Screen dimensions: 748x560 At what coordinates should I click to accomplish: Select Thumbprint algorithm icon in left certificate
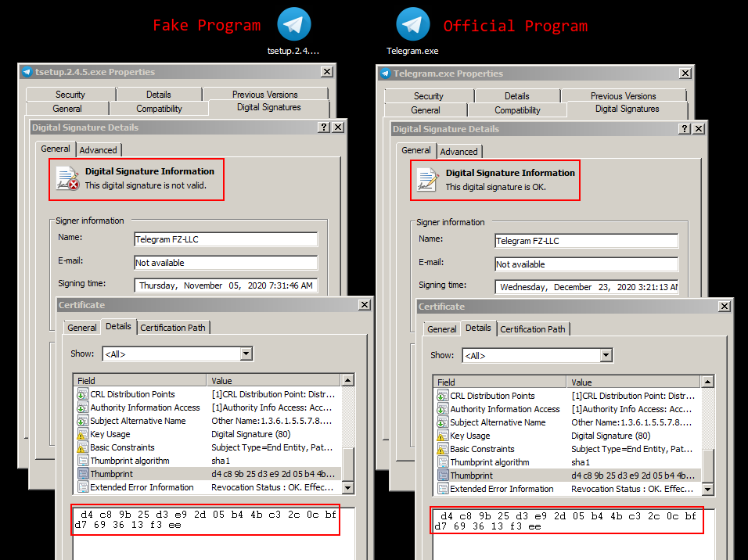[82, 461]
